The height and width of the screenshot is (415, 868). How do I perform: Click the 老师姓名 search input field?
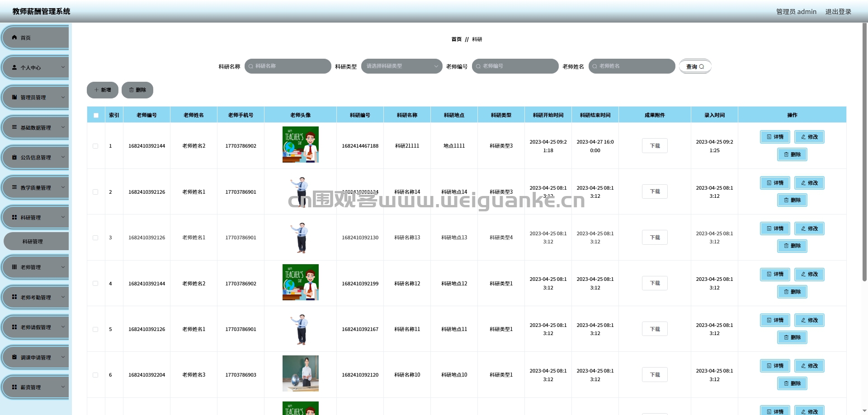(632, 66)
